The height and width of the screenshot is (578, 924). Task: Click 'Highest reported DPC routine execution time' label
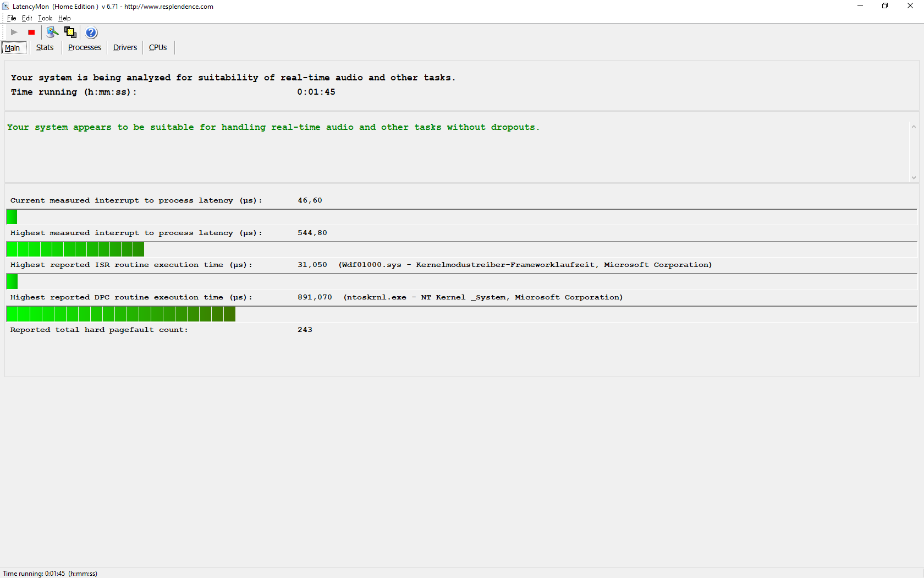tap(131, 297)
